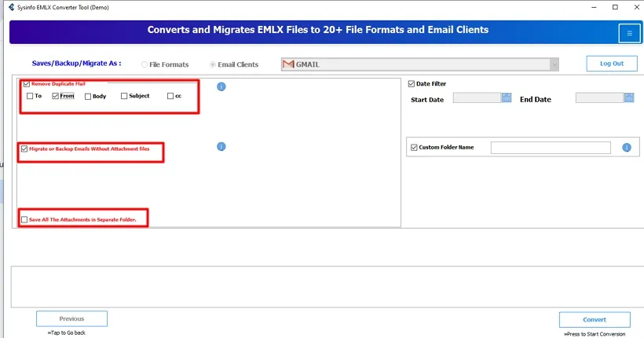The height and width of the screenshot is (338, 644).
Task: Open the End Date calendar picker
Action: click(629, 98)
